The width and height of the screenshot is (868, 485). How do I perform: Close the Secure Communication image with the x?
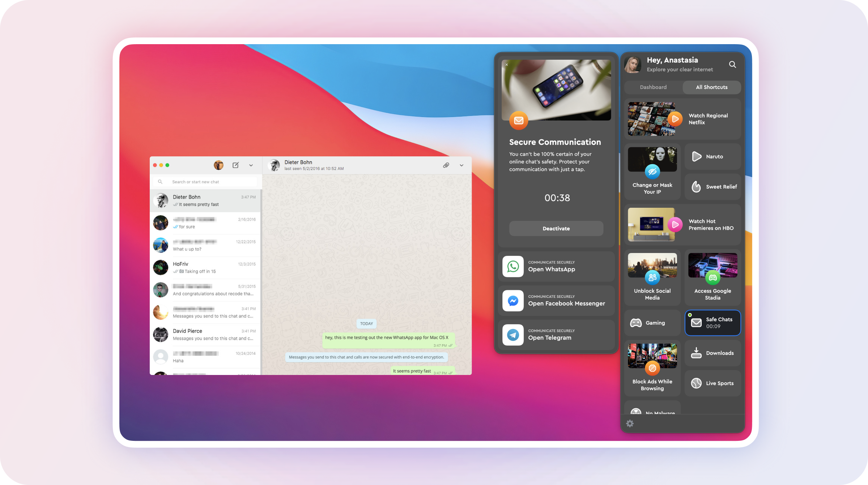pos(507,65)
